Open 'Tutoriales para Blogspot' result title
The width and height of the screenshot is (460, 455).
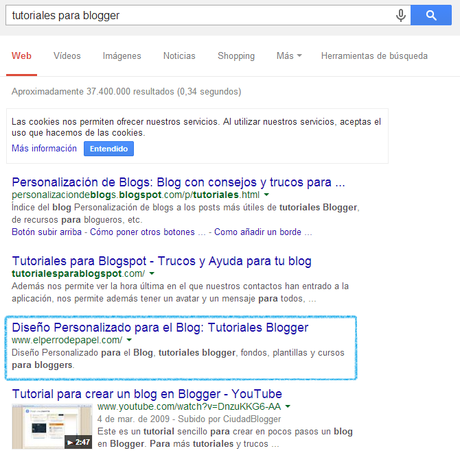[162, 261]
